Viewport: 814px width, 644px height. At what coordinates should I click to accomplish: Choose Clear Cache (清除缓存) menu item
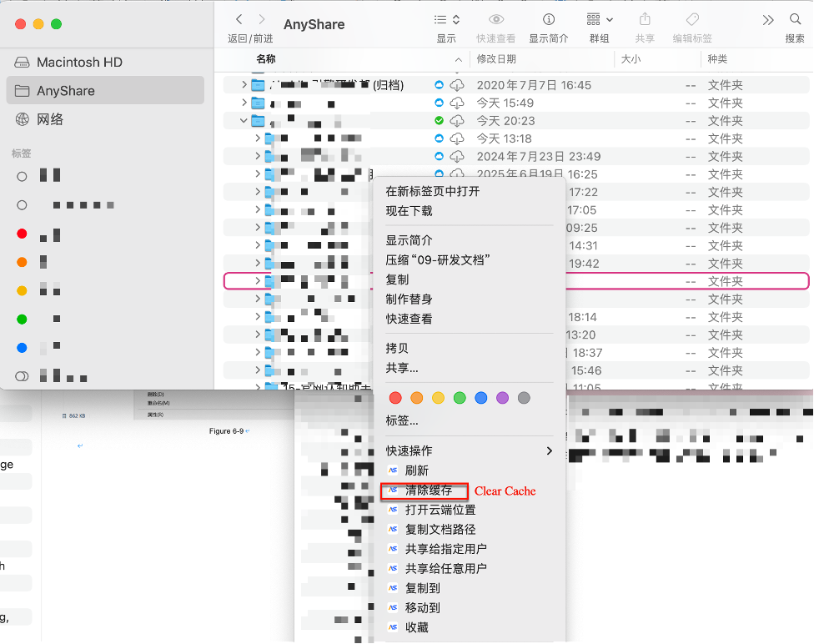[429, 491]
